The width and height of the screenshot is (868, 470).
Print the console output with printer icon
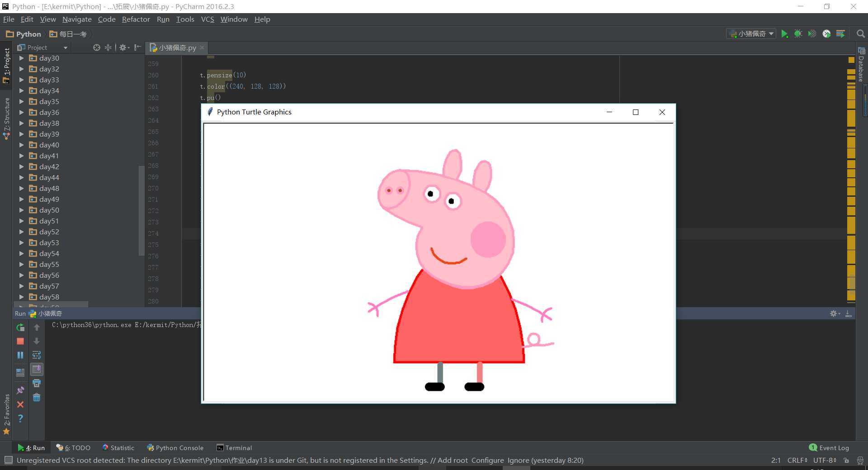click(37, 383)
